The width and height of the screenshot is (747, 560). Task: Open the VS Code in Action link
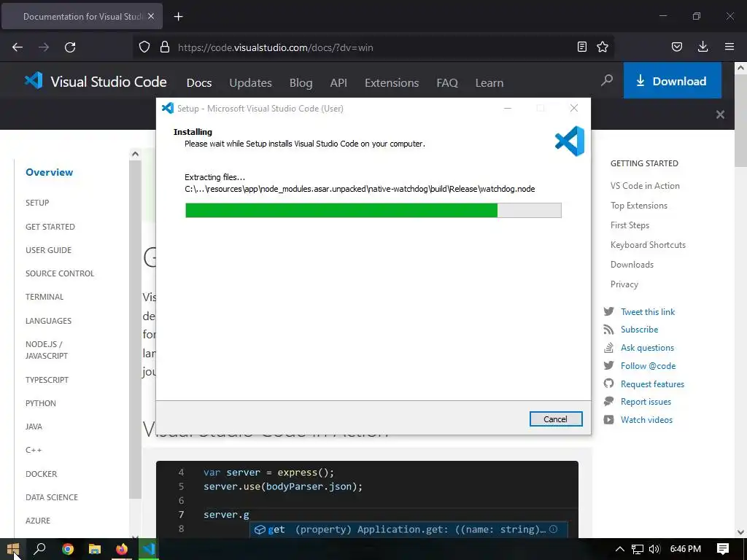click(x=645, y=186)
